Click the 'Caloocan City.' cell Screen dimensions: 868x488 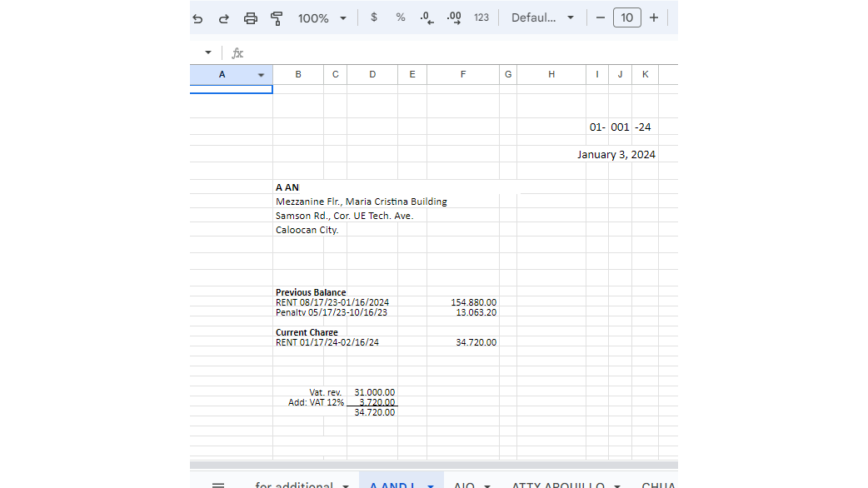(307, 230)
